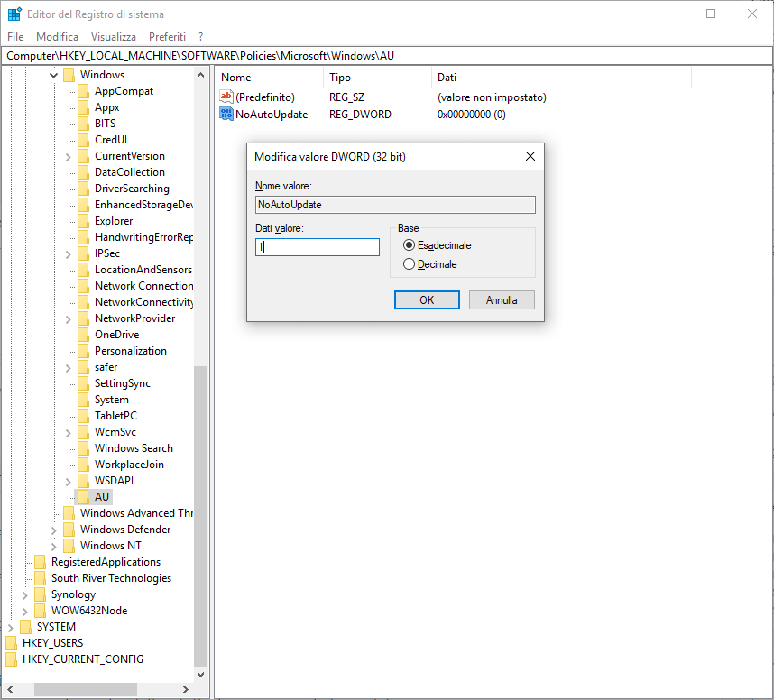The width and height of the screenshot is (774, 700).
Task: Expand the WcmSvc key
Action: (69, 433)
